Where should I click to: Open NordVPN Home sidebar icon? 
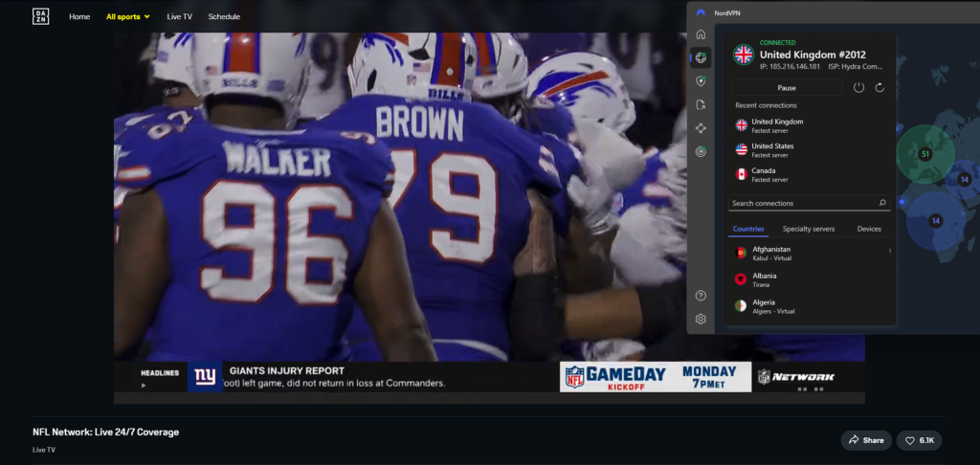tap(701, 34)
